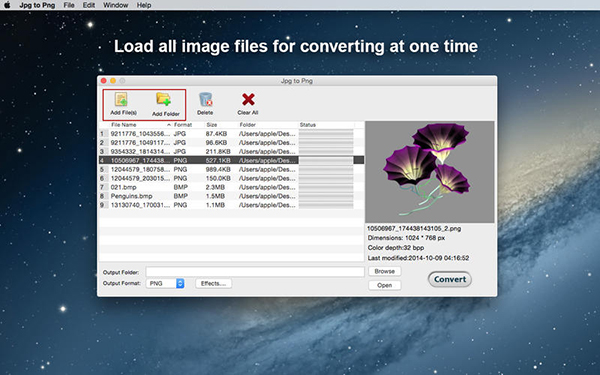The width and height of the screenshot is (600, 375).
Task: Select row 12044579_180758... PNG file
Action: click(232, 169)
